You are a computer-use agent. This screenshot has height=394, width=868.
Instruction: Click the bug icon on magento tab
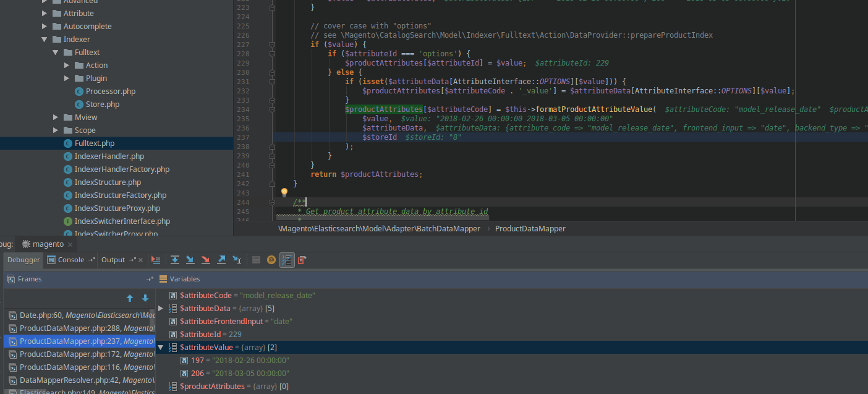coord(27,244)
